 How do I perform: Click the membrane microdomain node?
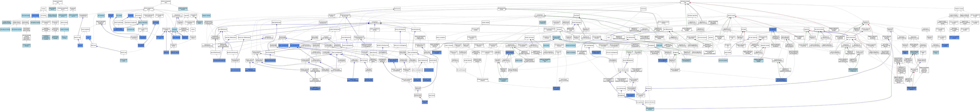(x=131, y=23)
